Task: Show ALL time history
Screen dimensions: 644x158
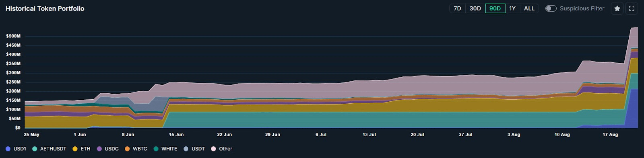Action: coord(529,8)
